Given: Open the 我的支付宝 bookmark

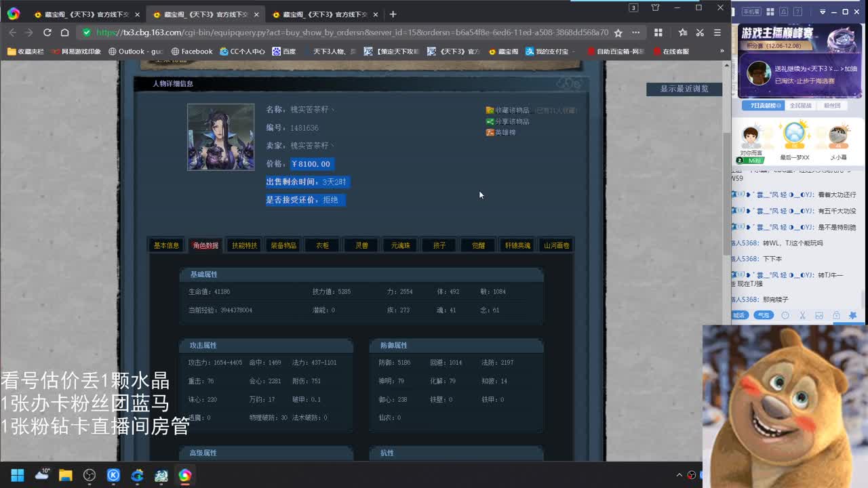Looking at the screenshot, I should [x=549, y=52].
